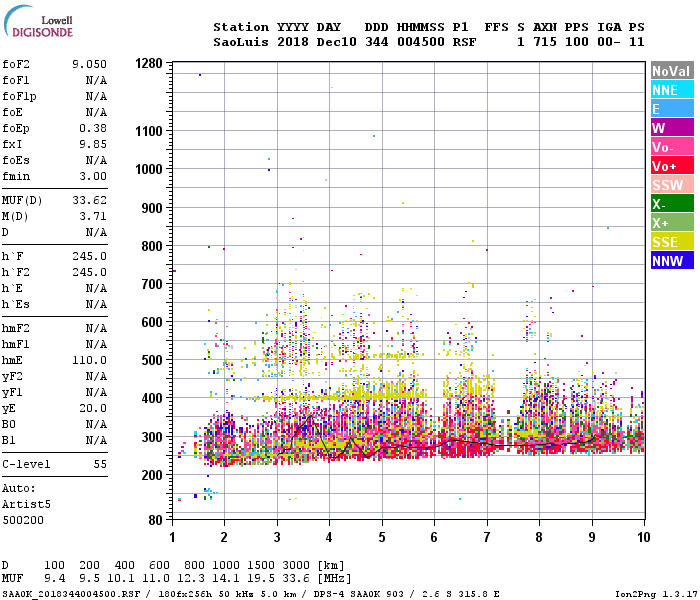Click the 1000 km height axis label
700x600 pixels.
coord(149,169)
